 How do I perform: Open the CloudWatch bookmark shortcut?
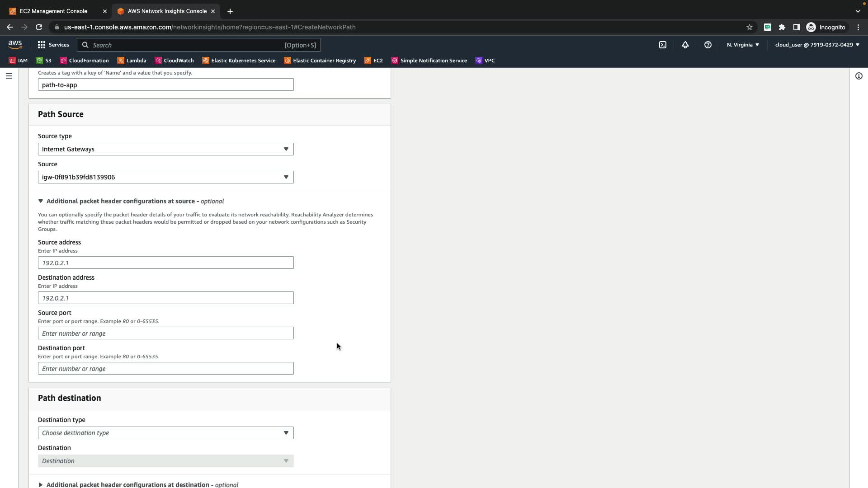click(x=174, y=61)
